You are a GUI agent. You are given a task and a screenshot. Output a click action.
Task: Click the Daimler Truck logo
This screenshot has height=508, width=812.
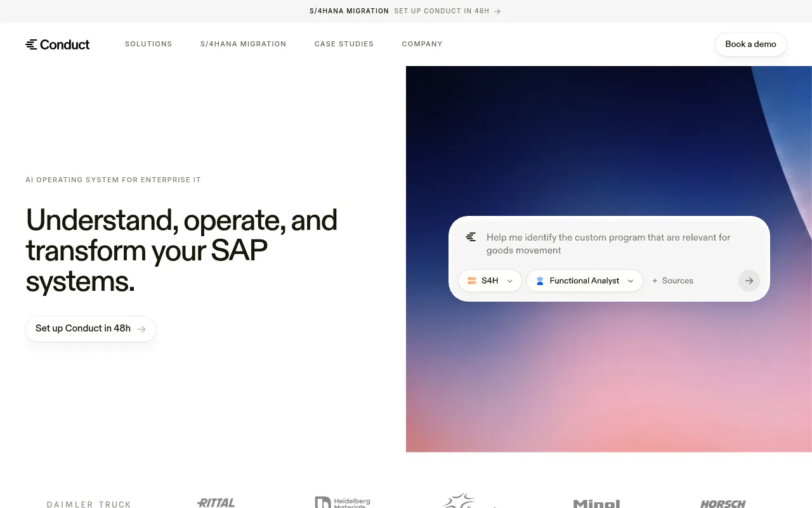click(89, 504)
